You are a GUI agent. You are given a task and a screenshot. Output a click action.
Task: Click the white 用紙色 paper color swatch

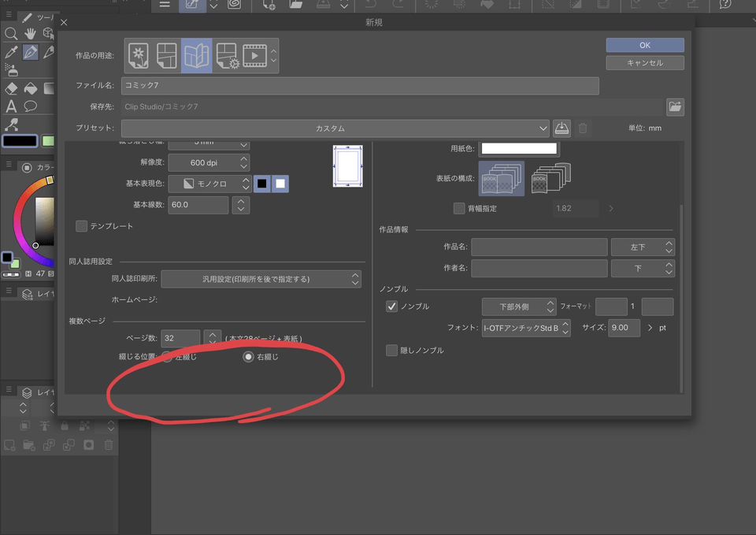click(519, 148)
